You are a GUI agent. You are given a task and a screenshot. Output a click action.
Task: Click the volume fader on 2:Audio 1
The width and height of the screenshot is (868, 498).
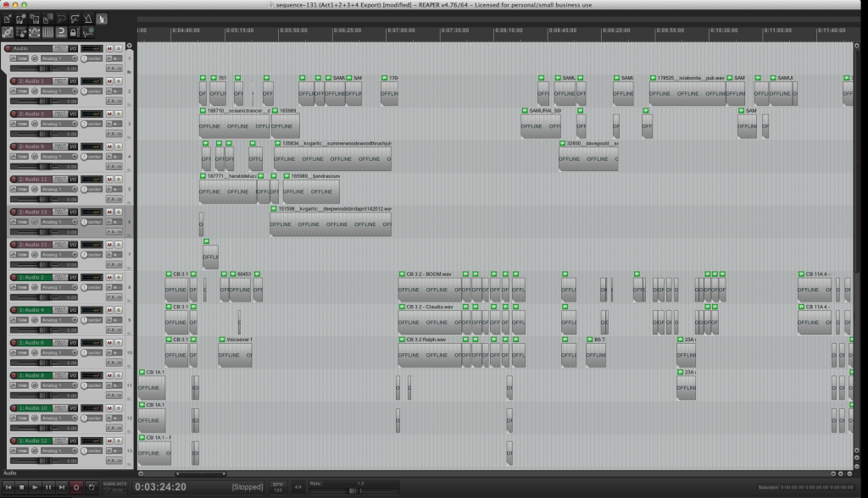coord(44,102)
